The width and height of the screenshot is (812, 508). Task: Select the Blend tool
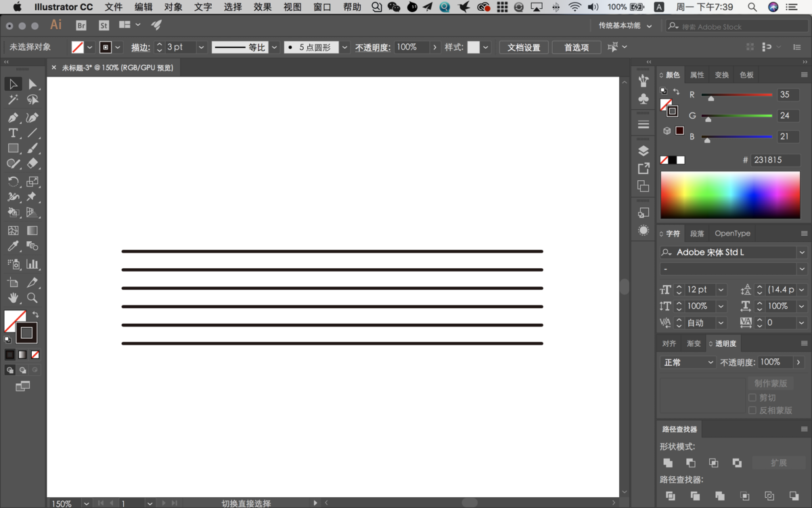tap(32, 247)
